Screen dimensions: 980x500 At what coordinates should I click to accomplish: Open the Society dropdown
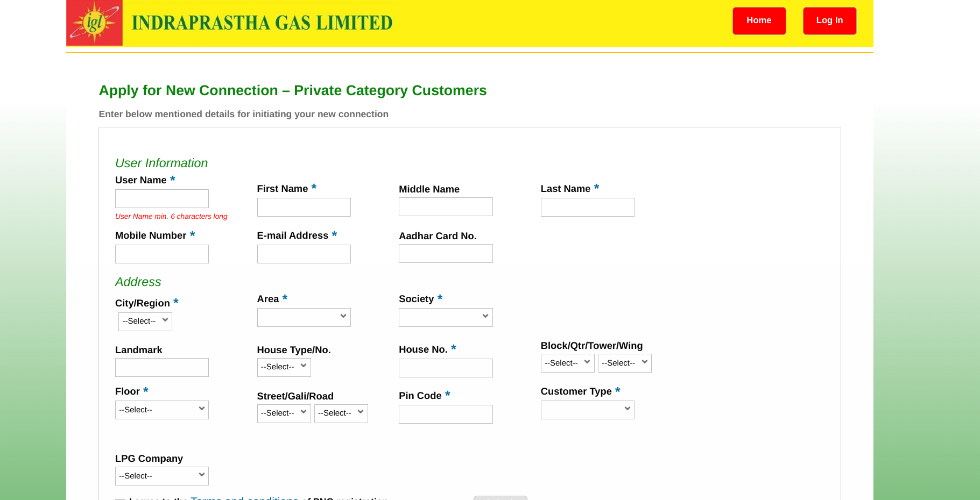[x=446, y=317]
